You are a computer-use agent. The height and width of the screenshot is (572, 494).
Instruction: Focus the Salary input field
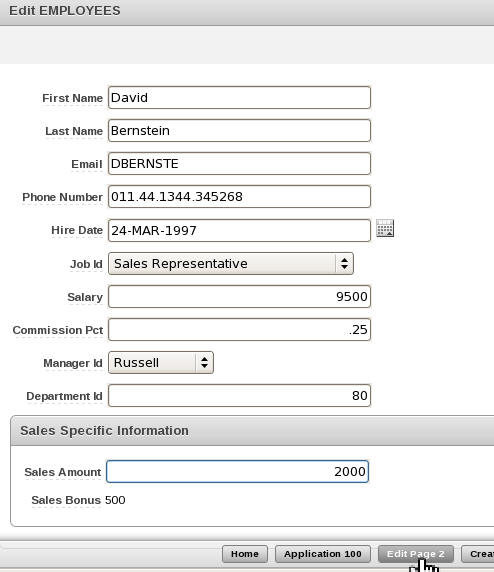click(x=239, y=297)
